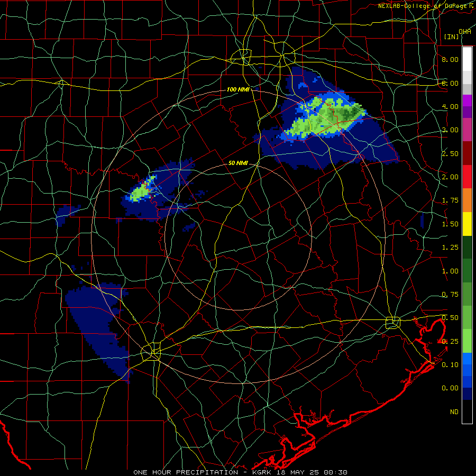This screenshot has width=476, height=476.
Task: Click the bright red swatch beside the 2.00 label
Action: tap(467, 177)
